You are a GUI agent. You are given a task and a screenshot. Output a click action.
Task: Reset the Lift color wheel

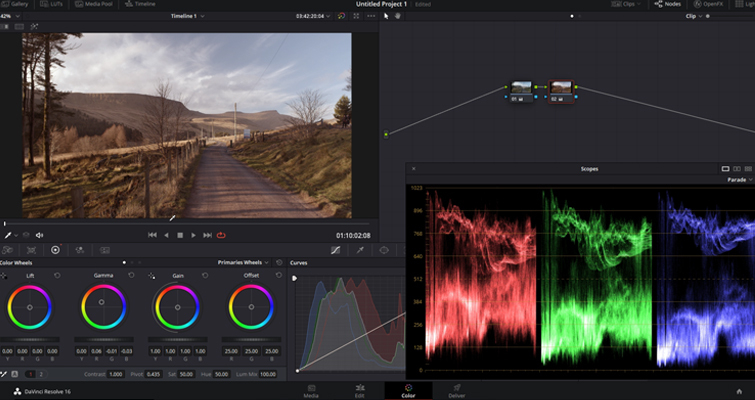pyautogui.click(x=57, y=275)
